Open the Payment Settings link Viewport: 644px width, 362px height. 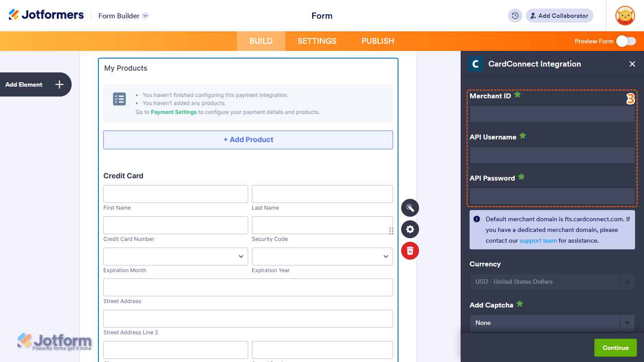click(x=174, y=112)
